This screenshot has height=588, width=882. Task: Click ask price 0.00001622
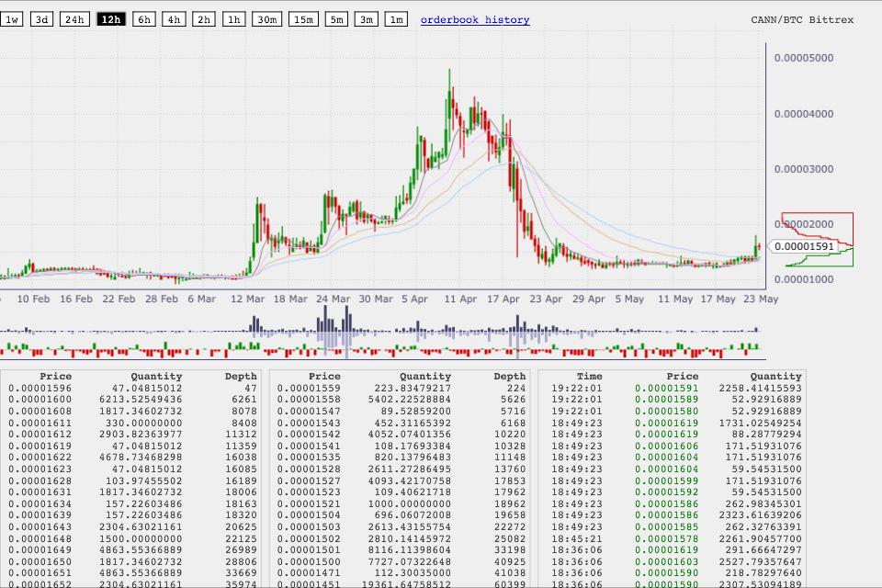coord(40,458)
